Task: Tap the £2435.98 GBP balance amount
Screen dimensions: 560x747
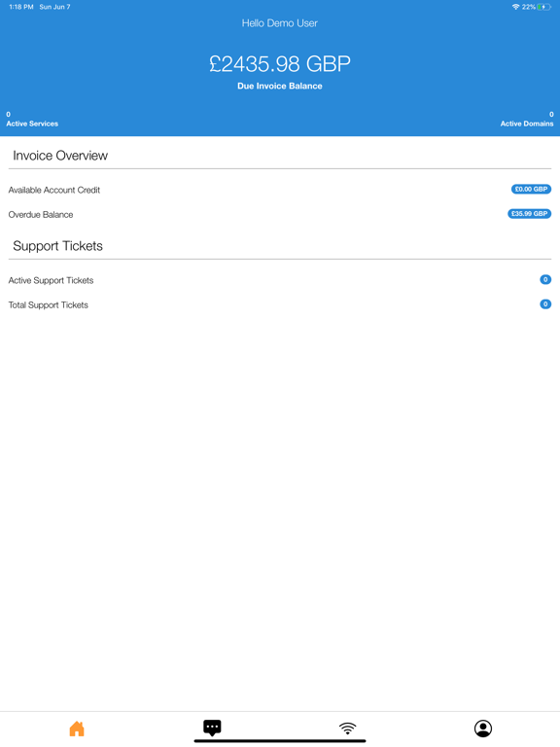Action: coord(280,64)
